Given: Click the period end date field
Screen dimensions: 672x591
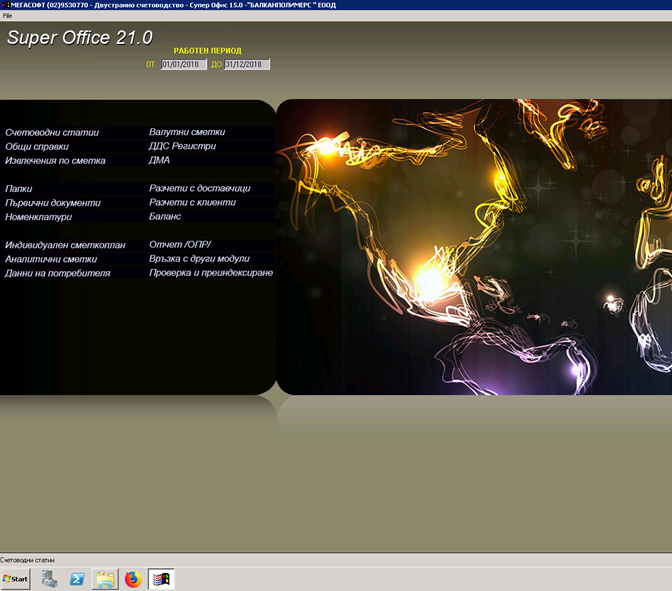Looking at the screenshot, I should tap(246, 64).
